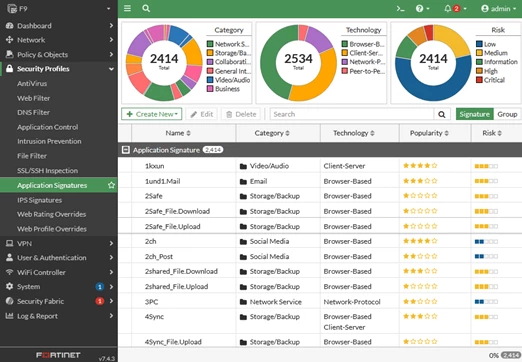Open the top bar search icon
This screenshot has width=522, height=362.
[146, 8]
